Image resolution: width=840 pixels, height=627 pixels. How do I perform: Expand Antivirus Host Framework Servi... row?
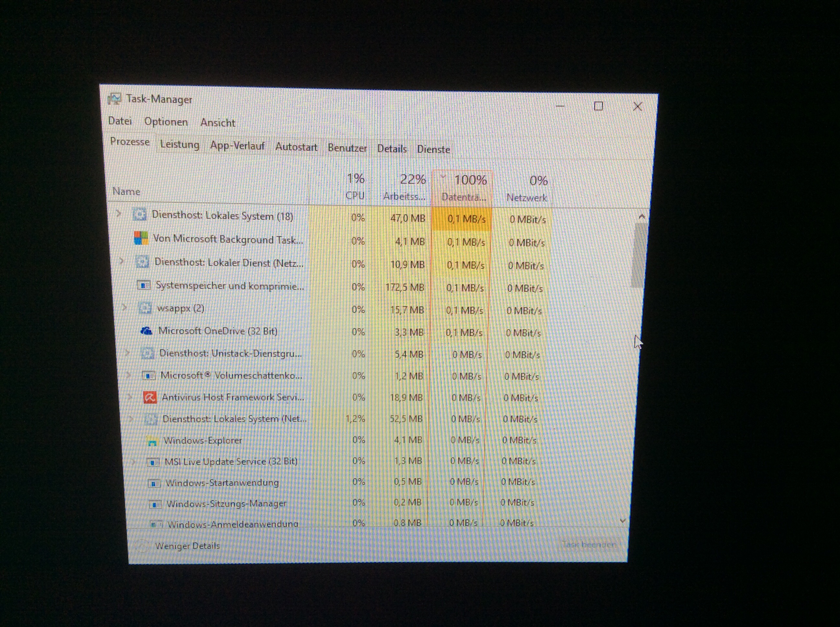130,397
